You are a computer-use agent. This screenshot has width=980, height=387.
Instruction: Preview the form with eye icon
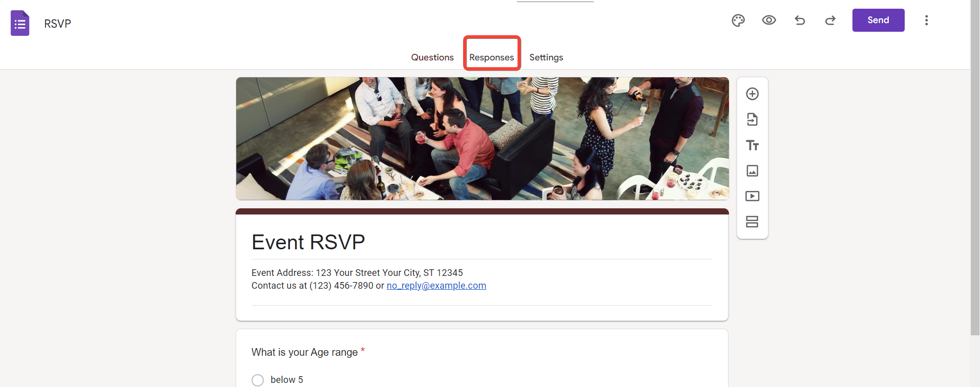(x=769, y=20)
